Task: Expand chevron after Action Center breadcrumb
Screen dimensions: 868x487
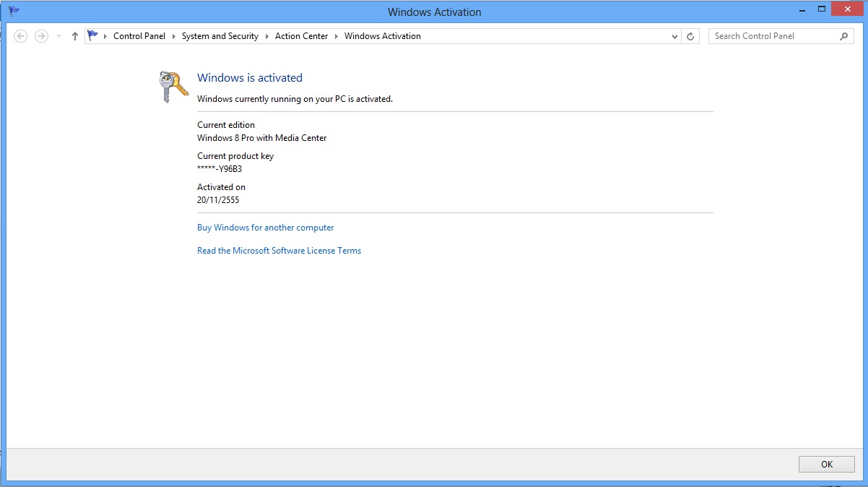Action: click(x=337, y=36)
